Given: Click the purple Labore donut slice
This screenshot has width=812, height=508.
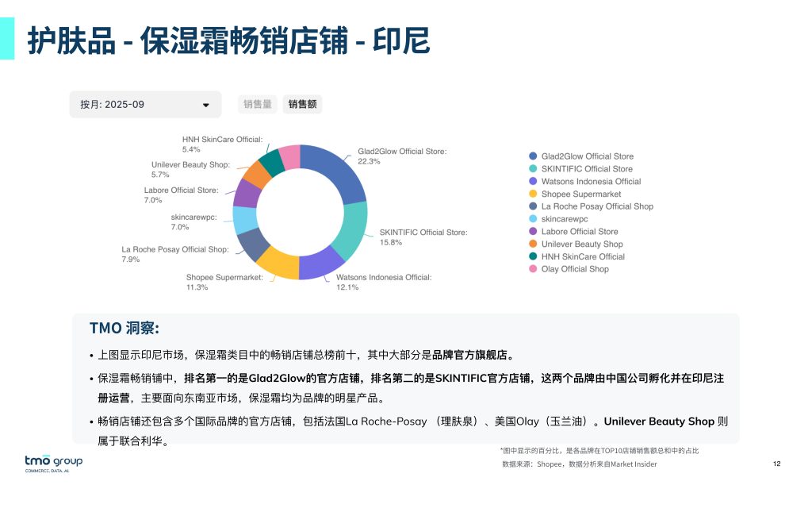Looking at the screenshot, I should (x=247, y=194).
